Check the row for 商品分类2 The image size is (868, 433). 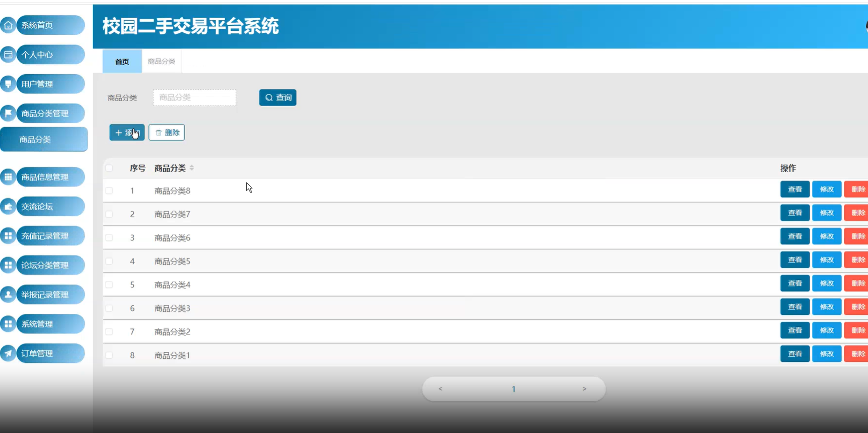coord(109,332)
